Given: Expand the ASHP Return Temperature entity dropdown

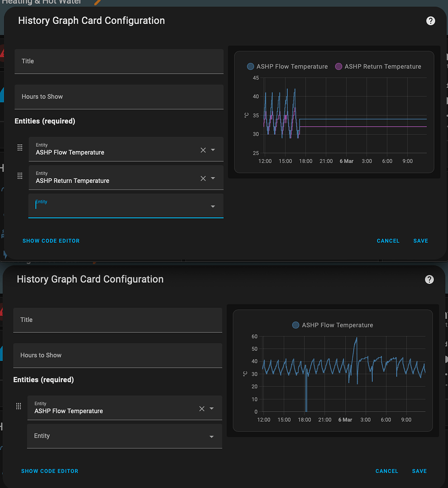Looking at the screenshot, I should click(x=213, y=177).
